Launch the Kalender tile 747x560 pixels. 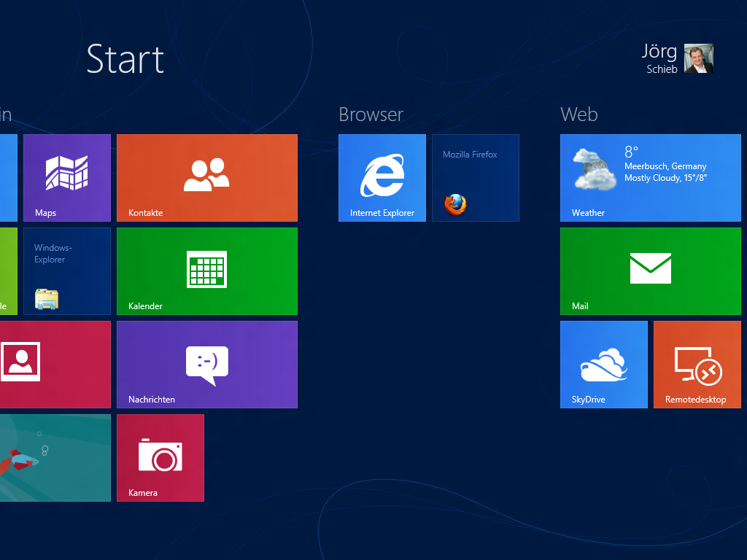207,271
